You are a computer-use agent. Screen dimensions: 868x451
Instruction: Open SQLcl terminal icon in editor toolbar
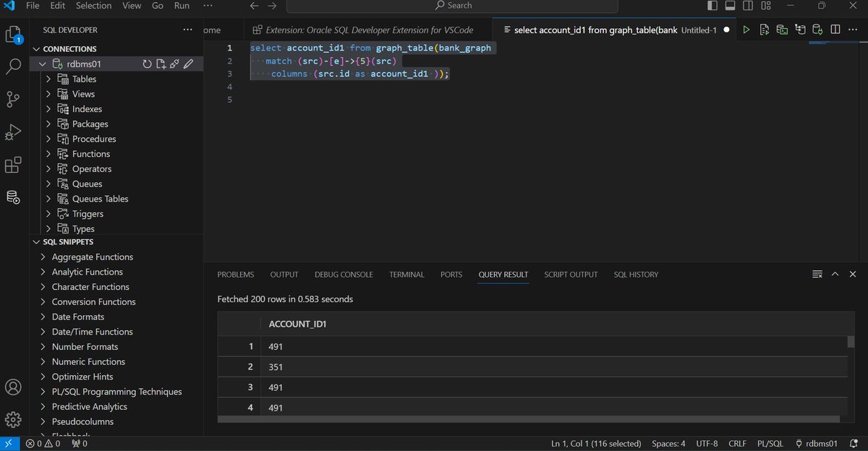pyautogui.click(x=782, y=30)
